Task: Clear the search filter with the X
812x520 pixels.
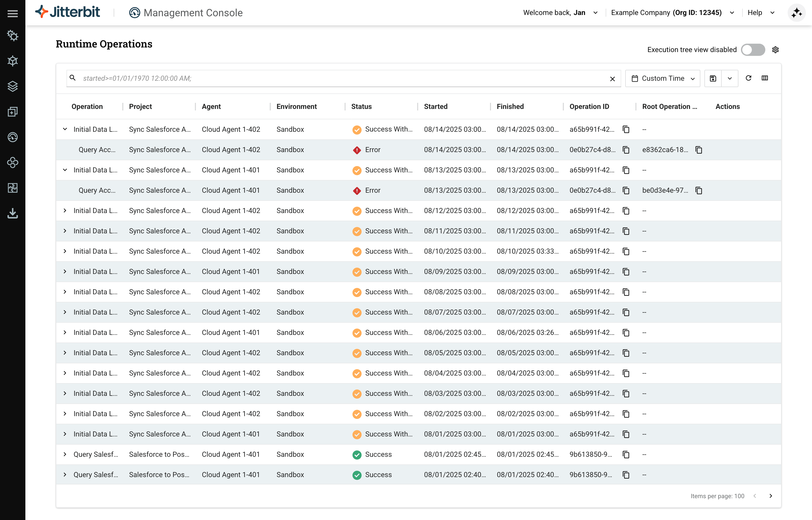Action: click(x=613, y=79)
